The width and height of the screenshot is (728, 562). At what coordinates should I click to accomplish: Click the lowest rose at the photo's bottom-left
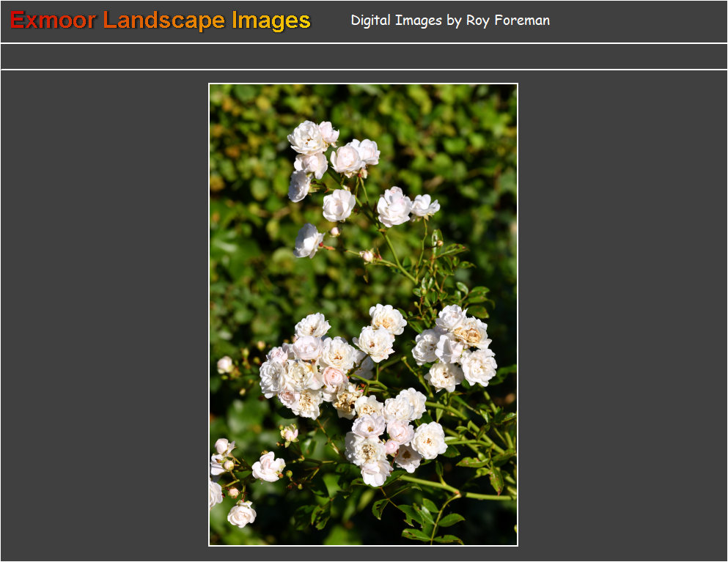coord(241,514)
